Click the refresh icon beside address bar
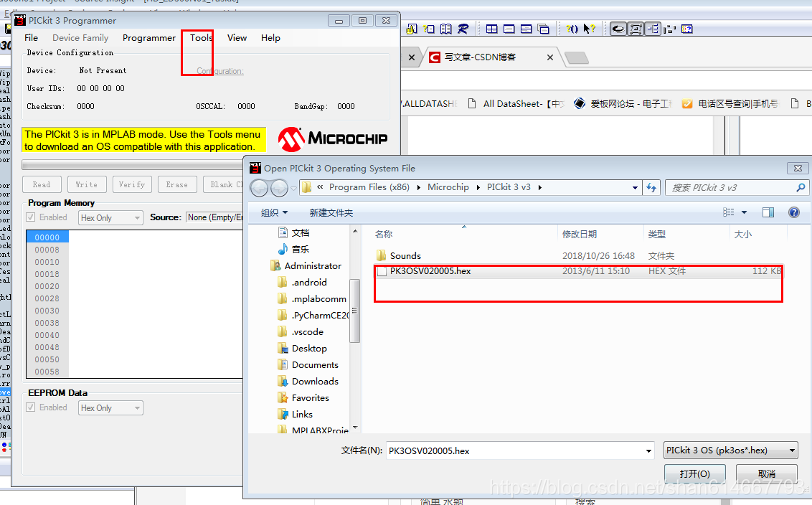This screenshot has width=812, height=505. (651, 187)
